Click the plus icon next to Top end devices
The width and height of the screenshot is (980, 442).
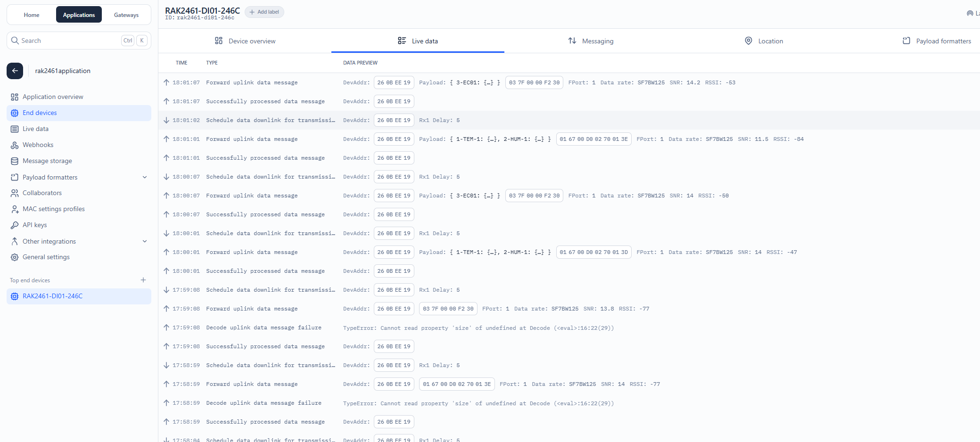tap(143, 280)
